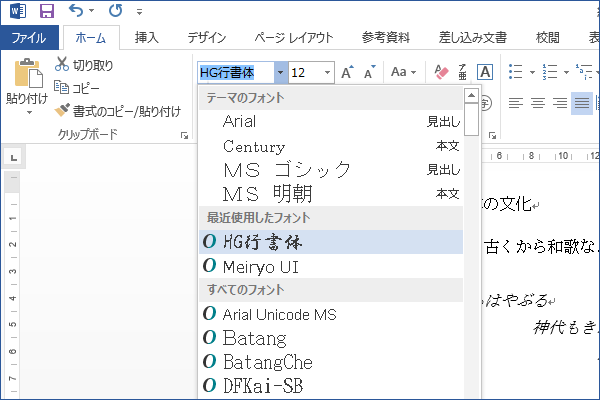Align text left
Image resolution: width=600 pixels, height=400 pixels.
coord(515,103)
